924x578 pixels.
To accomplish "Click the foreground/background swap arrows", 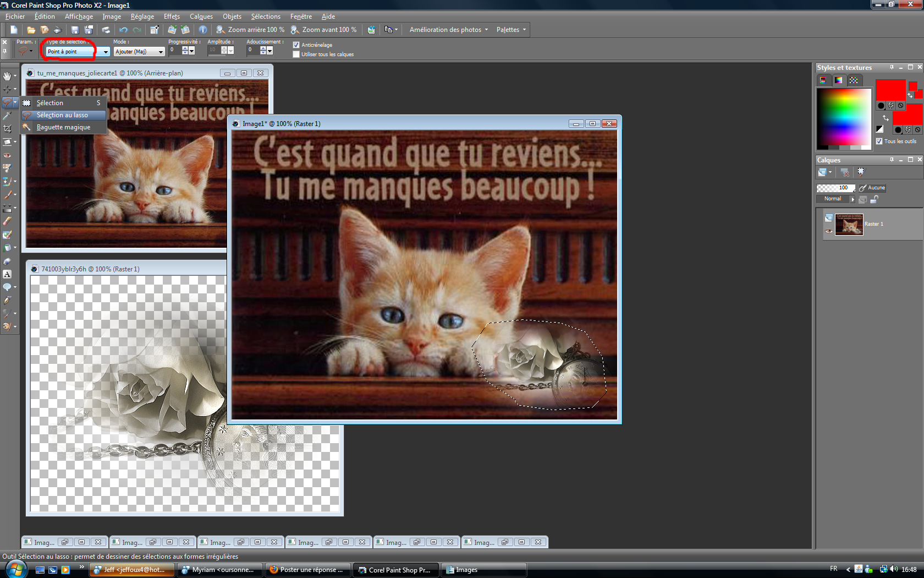I will [886, 118].
